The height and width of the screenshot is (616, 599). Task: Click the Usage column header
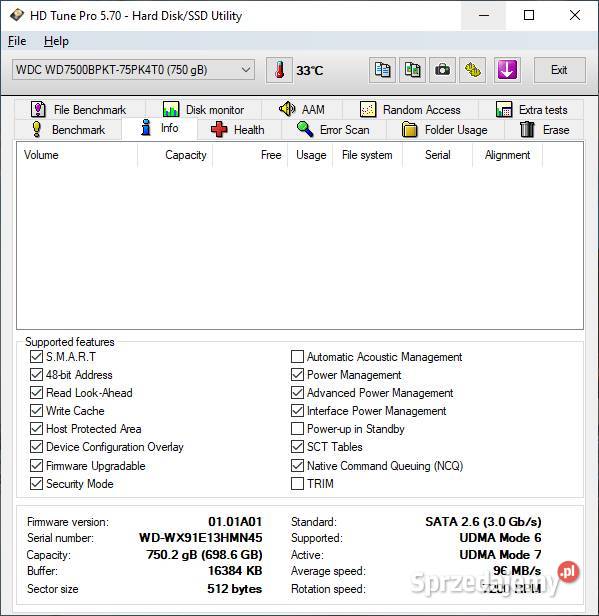(x=310, y=155)
